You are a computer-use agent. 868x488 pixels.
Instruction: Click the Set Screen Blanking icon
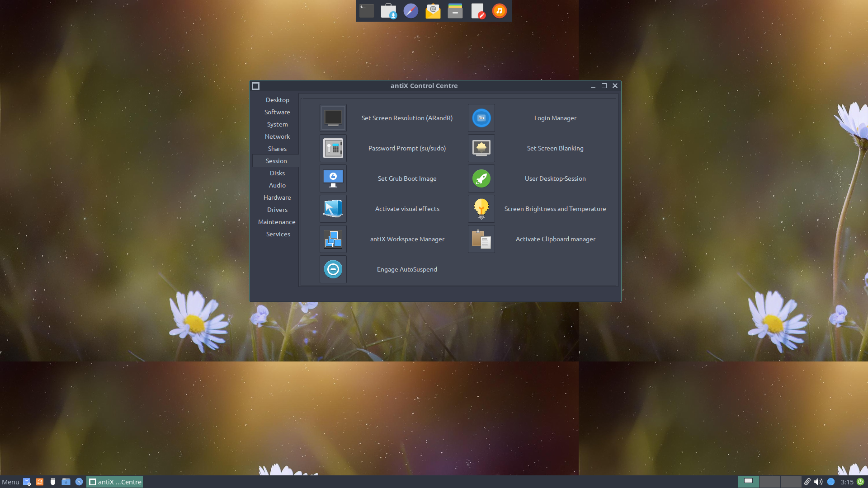pyautogui.click(x=481, y=148)
